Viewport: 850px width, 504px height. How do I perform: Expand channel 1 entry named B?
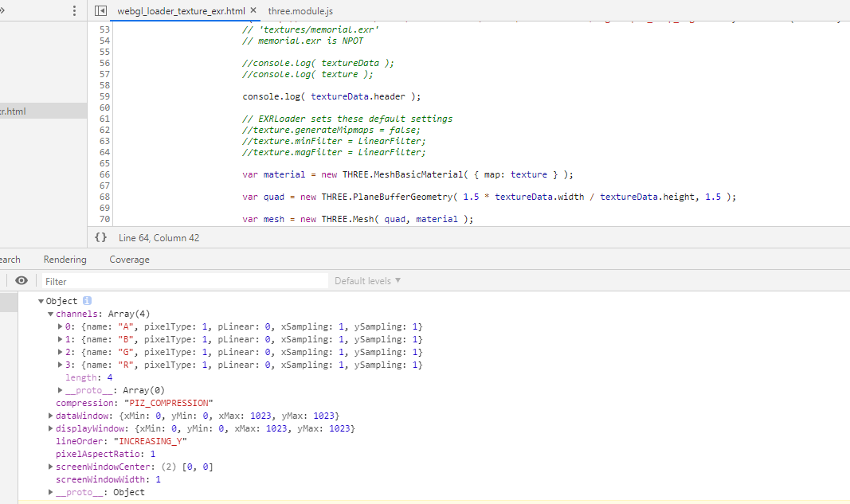coord(61,339)
